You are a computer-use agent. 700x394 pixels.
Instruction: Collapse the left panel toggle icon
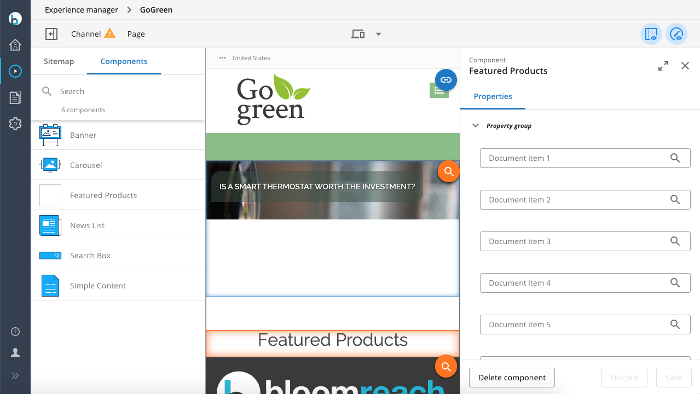tap(51, 34)
